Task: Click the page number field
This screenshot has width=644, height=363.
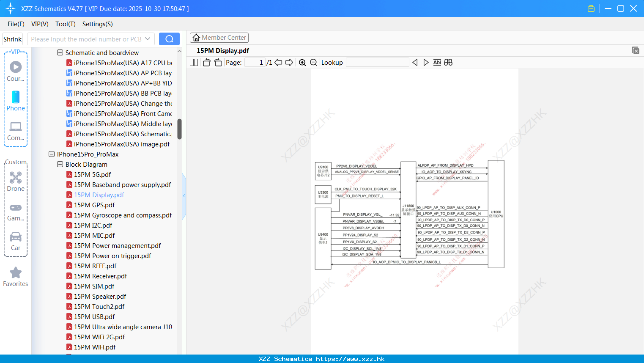Action: (x=255, y=63)
